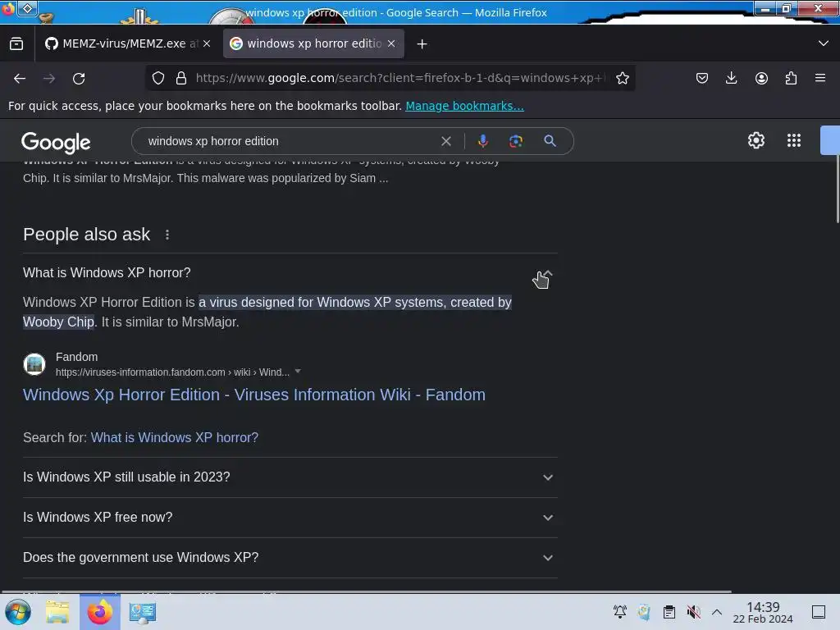Open the Firefox downloads panel
Viewport: 840px width, 630px height.
point(731,78)
